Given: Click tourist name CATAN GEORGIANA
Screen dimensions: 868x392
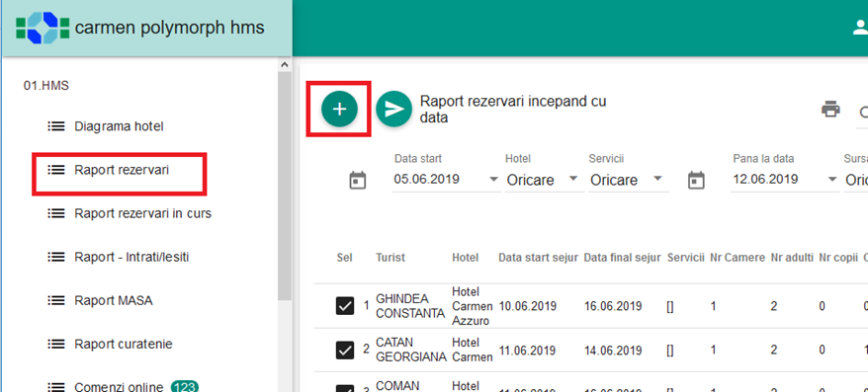Looking at the screenshot, I should pos(410,350).
